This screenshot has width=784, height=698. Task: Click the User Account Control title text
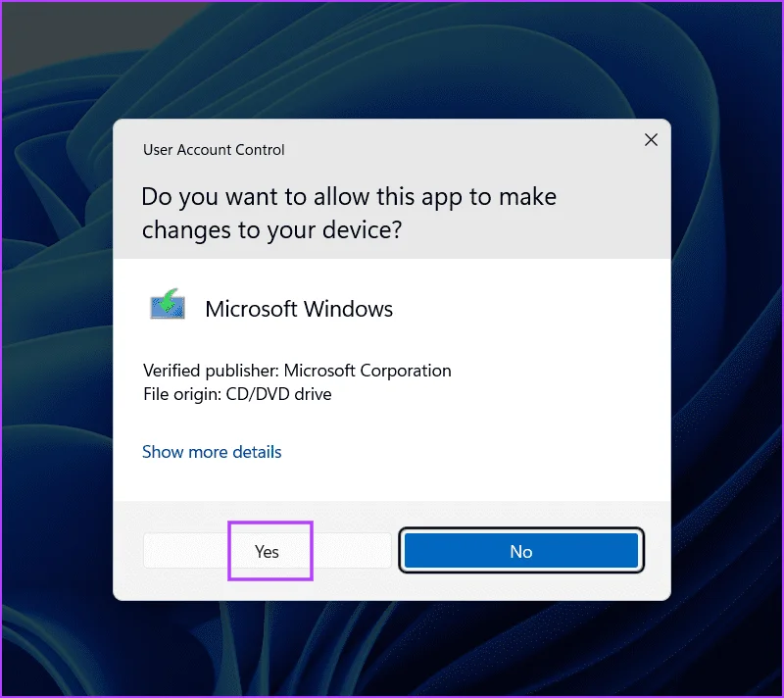(214, 149)
